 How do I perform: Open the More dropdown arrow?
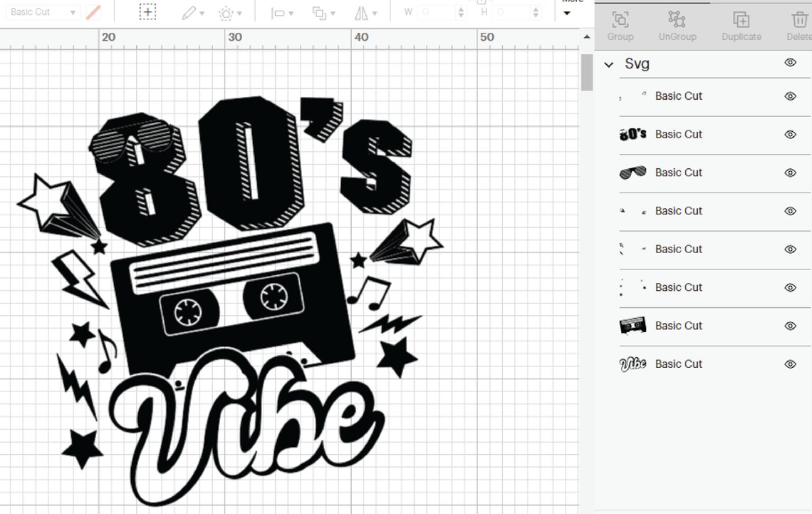click(x=567, y=12)
